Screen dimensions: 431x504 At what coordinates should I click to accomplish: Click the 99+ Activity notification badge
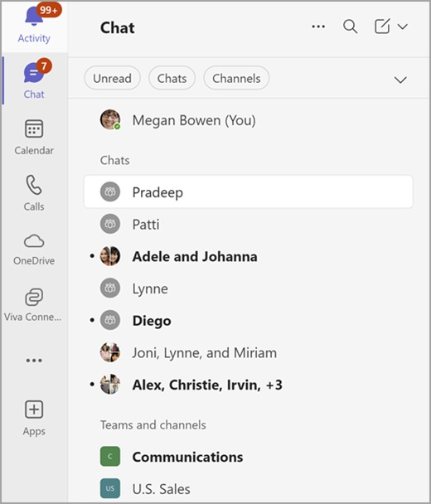[x=49, y=10]
